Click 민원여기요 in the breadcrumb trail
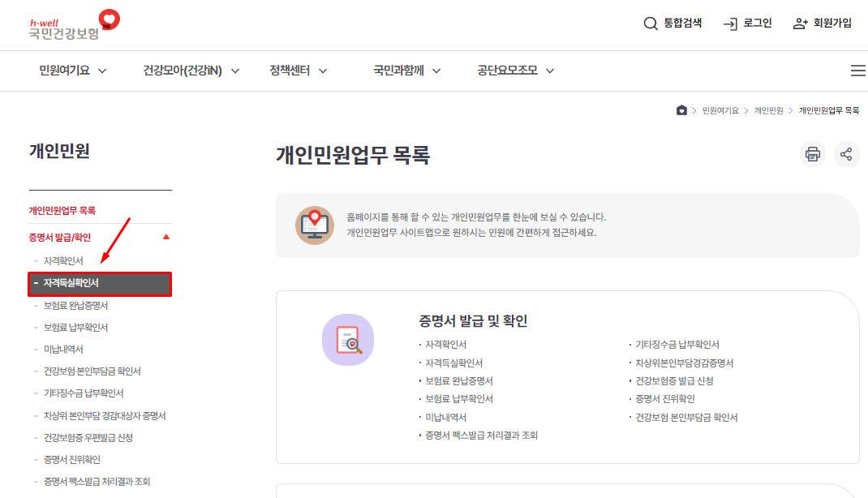Screen dimensions: 868x498 click(719, 109)
